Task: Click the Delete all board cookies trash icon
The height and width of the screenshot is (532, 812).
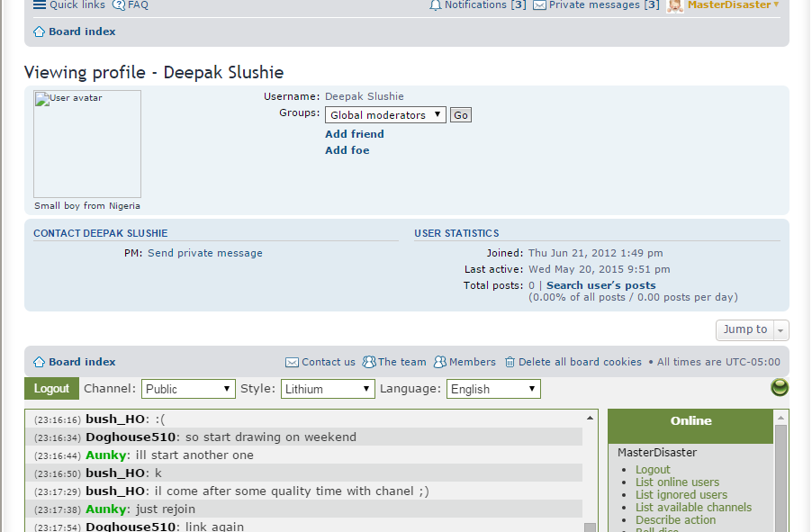Action: [510, 362]
